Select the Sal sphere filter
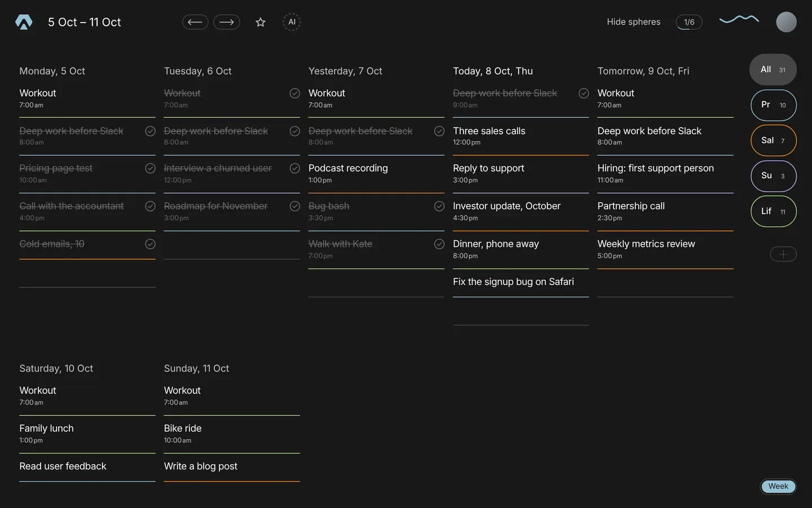The height and width of the screenshot is (508, 812). coord(774,141)
